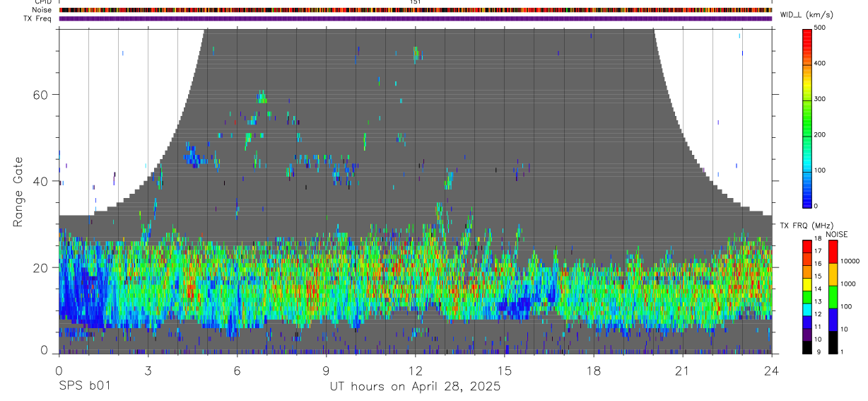This screenshot has height=401, width=868.
Task: Click the 200 label on WID colorbar
Action: [821, 134]
